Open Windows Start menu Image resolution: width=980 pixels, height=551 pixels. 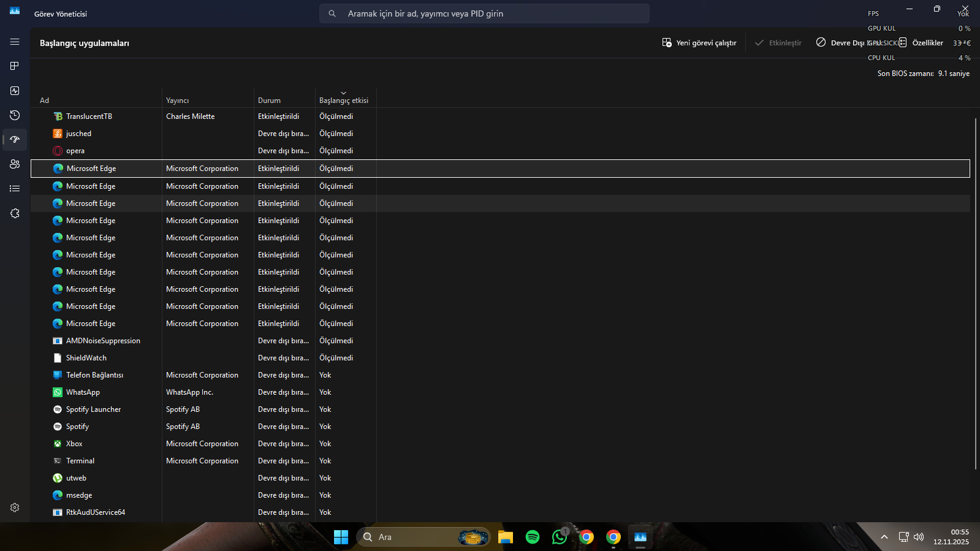point(341,537)
